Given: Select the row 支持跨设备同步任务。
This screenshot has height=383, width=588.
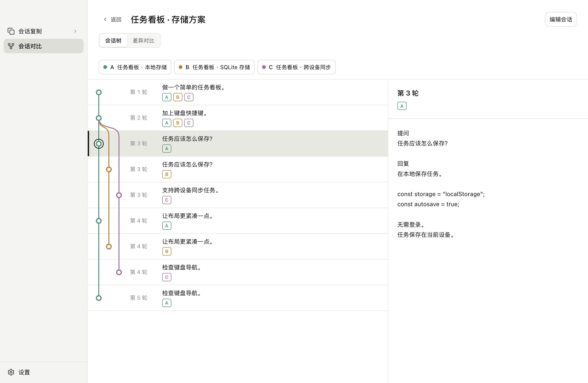Looking at the screenshot, I should (x=238, y=195).
